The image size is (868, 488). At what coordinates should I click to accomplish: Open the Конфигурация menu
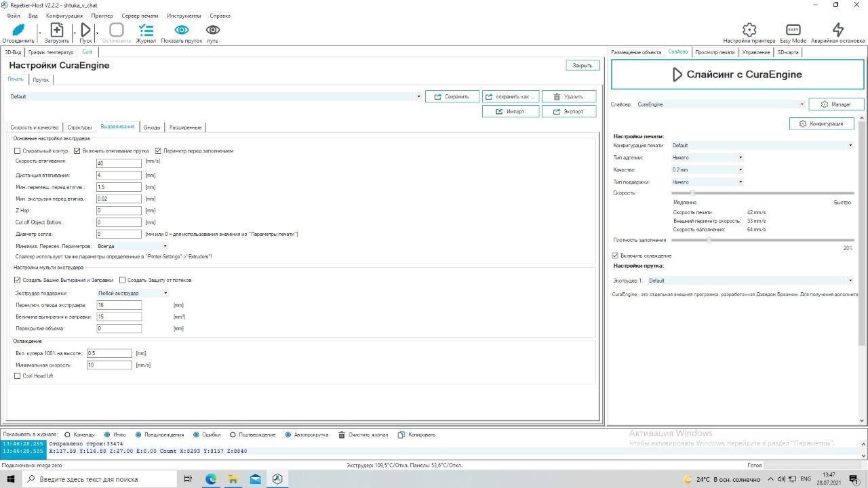[64, 16]
